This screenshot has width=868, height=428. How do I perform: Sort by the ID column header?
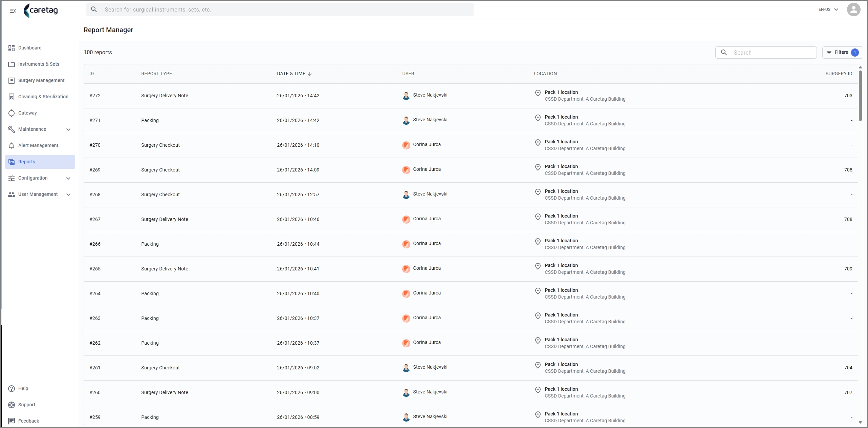[91, 74]
